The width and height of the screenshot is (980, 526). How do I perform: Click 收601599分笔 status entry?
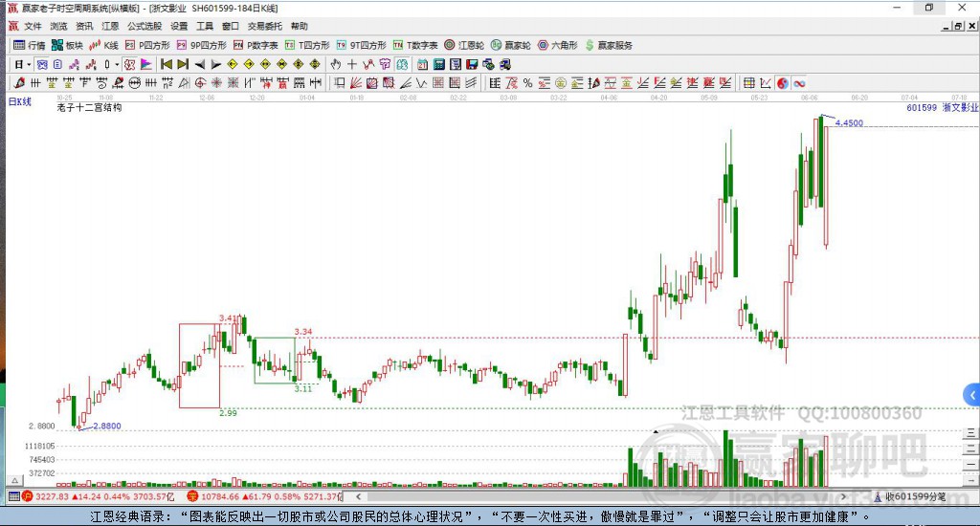point(910,496)
